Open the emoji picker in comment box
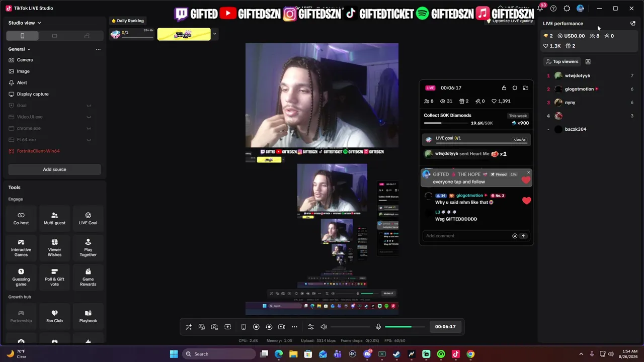Screen dimensions: 644x362 point(515,236)
